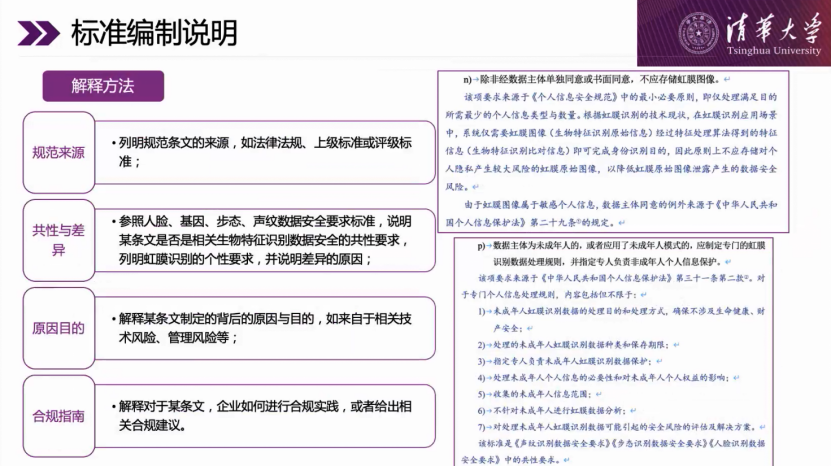
Task: Select the purple 解释方法 label box
Action: click(103, 86)
